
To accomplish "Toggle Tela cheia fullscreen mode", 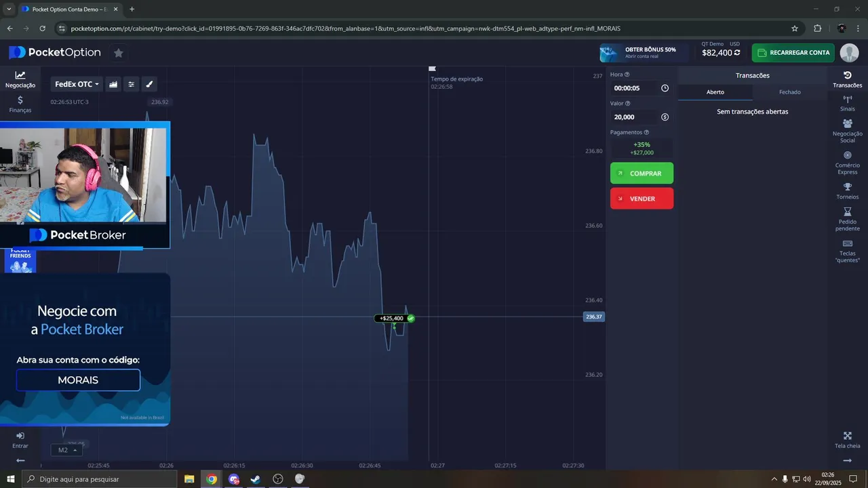I will coord(847,440).
